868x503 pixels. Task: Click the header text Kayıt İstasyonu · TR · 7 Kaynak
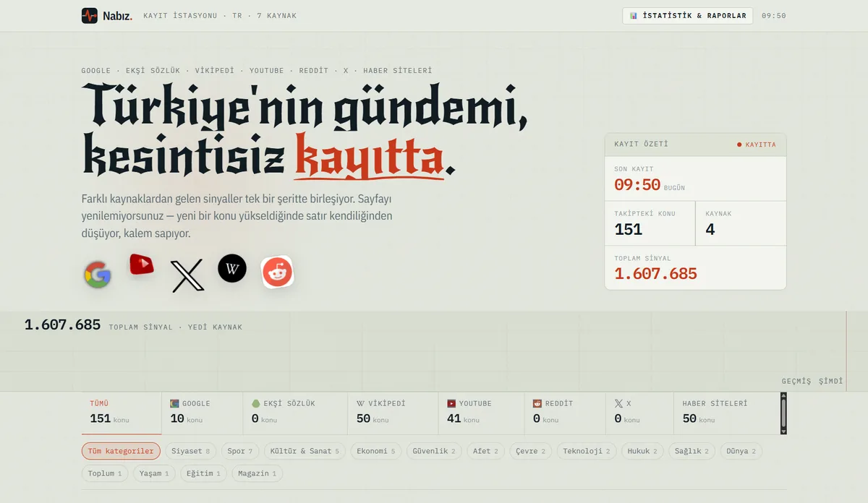point(220,16)
